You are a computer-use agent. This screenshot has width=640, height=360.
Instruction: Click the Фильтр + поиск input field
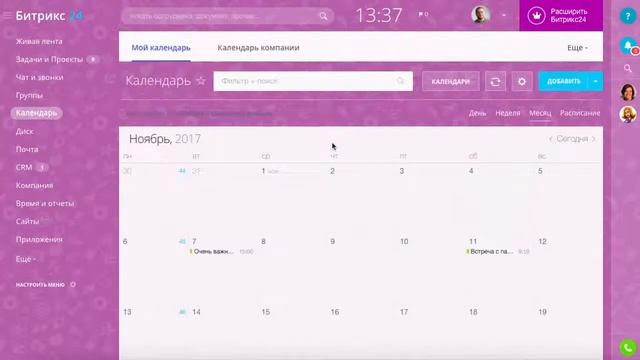(313, 81)
